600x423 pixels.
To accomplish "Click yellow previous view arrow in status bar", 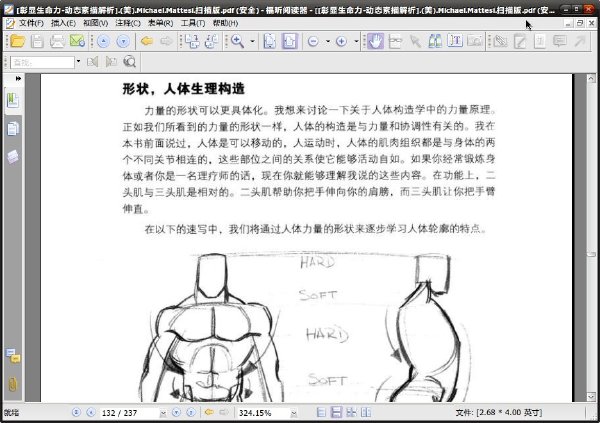I will (x=209, y=412).
